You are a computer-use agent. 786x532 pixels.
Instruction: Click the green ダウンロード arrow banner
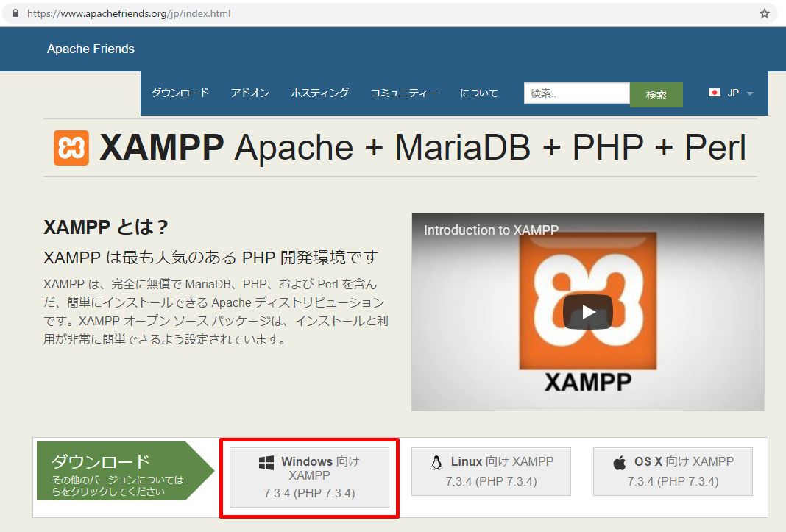tap(118, 471)
